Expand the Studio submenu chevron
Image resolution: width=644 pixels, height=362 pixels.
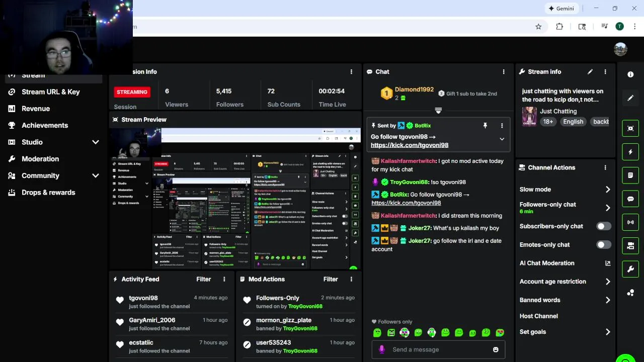click(x=95, y=142)
